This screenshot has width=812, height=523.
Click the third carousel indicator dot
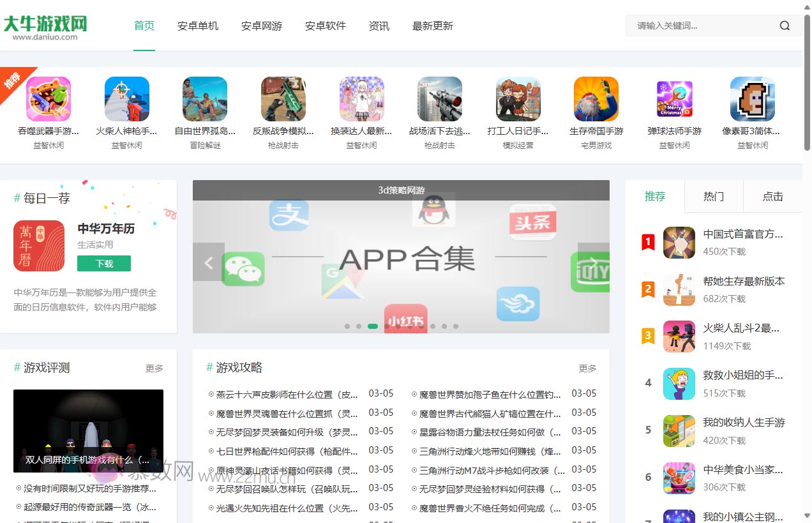tap(373, 326)
